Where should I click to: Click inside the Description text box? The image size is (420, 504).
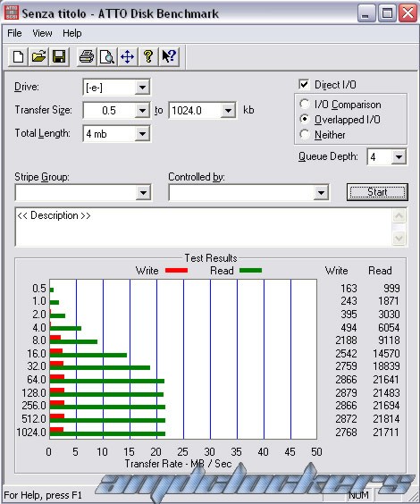click(204, 227)
